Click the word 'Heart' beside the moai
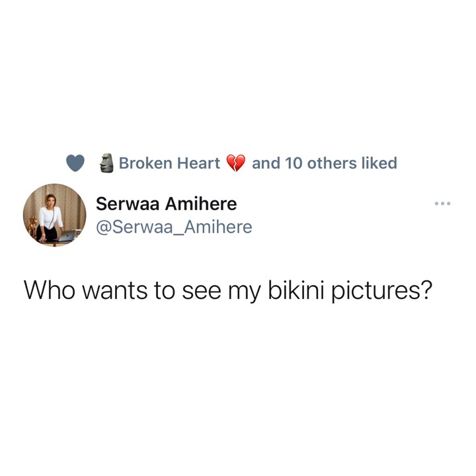 point(198,163)
